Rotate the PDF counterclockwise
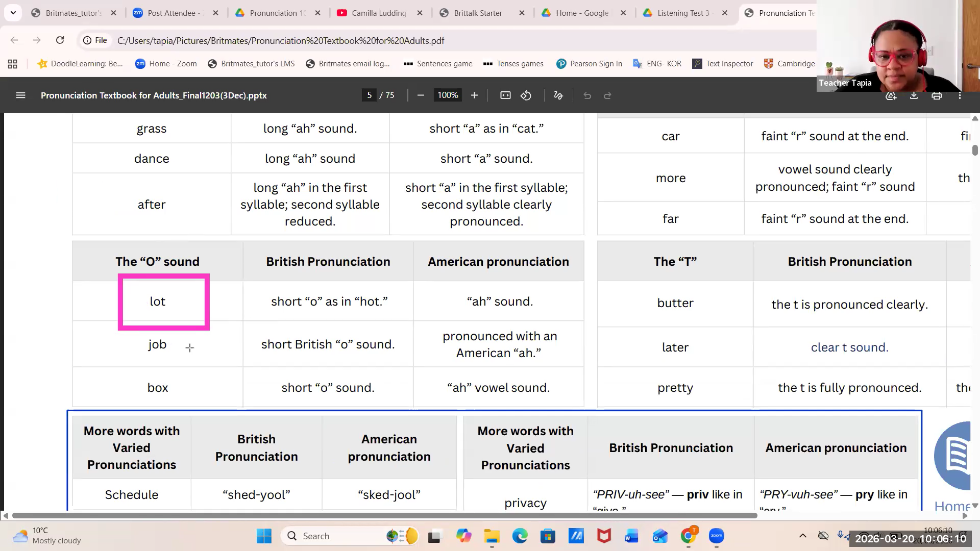 pyautogui.click(x=526, y=95)
